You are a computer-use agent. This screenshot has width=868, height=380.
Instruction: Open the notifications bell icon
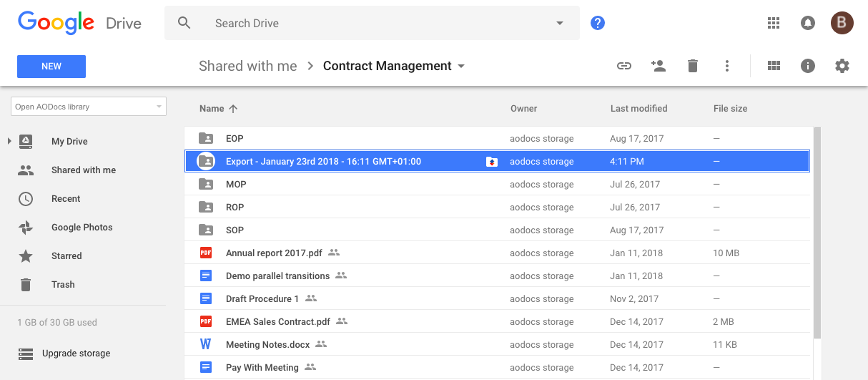(808, 23)
